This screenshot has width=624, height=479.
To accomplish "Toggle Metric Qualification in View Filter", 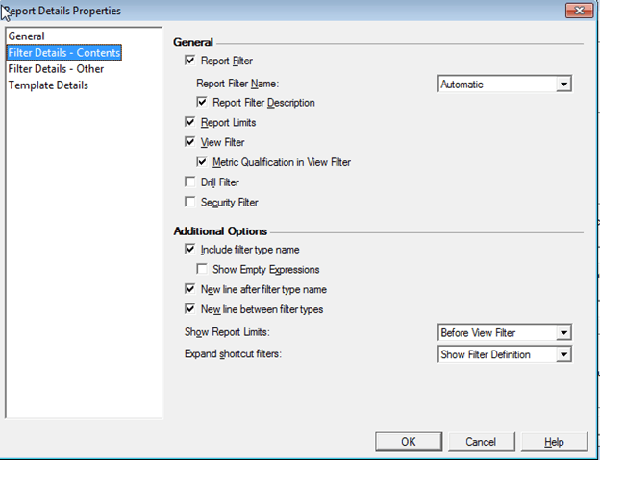I will click(203, 162).
